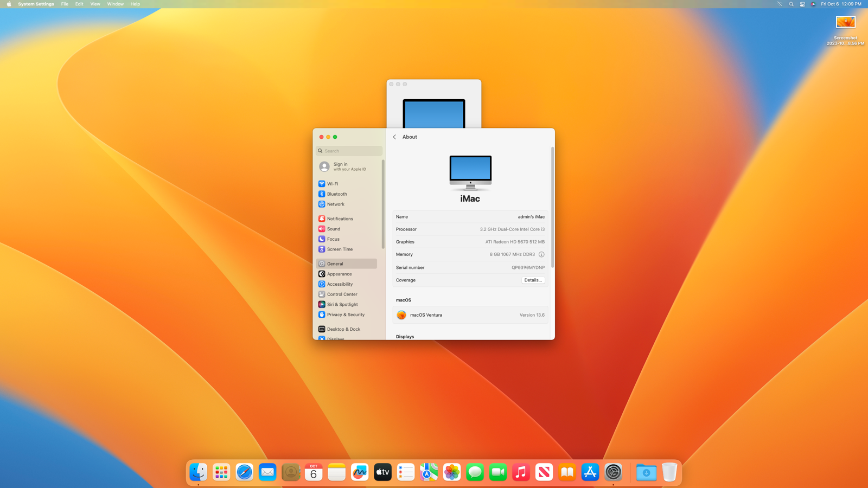This screenshot has height=488, width=868.
Task: Click Sign in with your Apple ID
Action: tap(346, 166)
